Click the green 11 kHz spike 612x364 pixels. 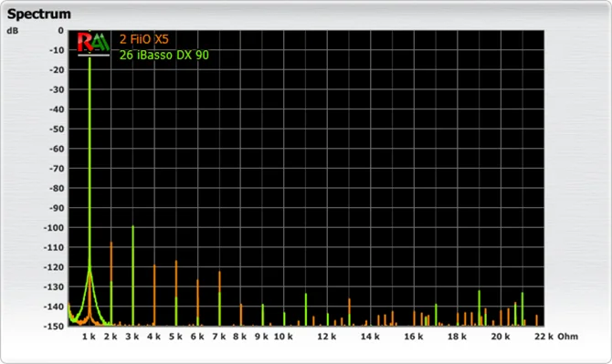point(306,309)
